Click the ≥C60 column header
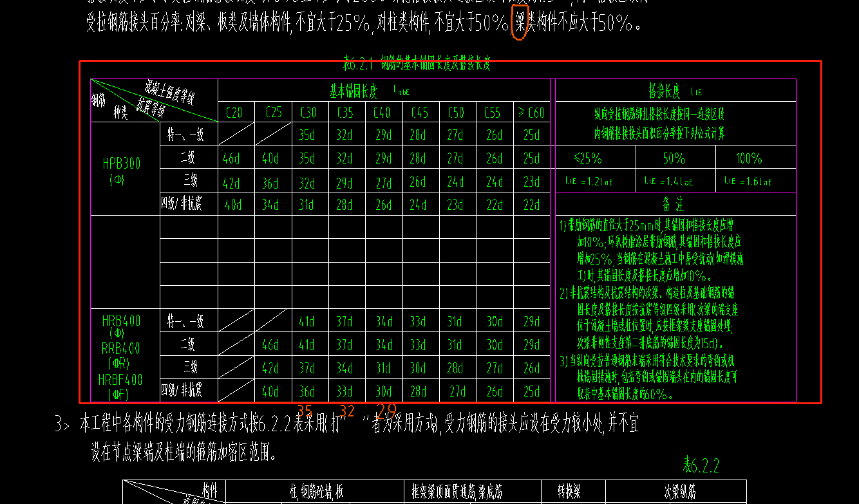 point(531,113)
